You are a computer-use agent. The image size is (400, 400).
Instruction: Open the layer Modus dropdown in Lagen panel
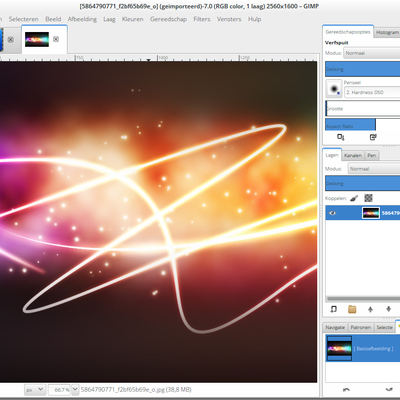(x=374, y=169)
